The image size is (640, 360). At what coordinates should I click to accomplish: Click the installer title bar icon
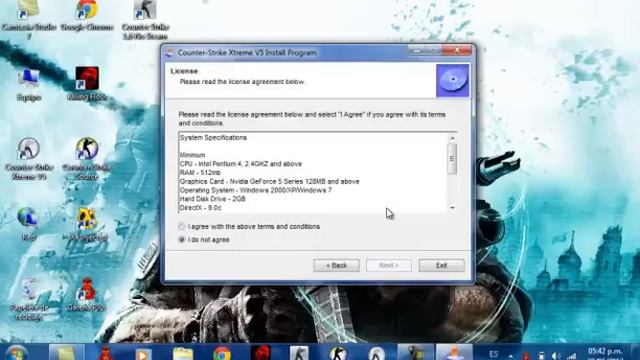(170, 53)
